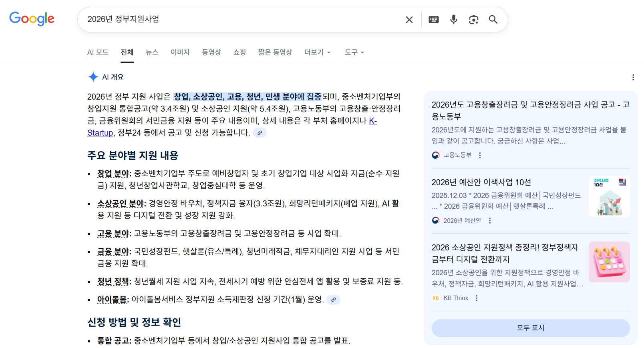Open the on-screen keyboard input tool
644x348 pixels.
[x=434, y=20]
